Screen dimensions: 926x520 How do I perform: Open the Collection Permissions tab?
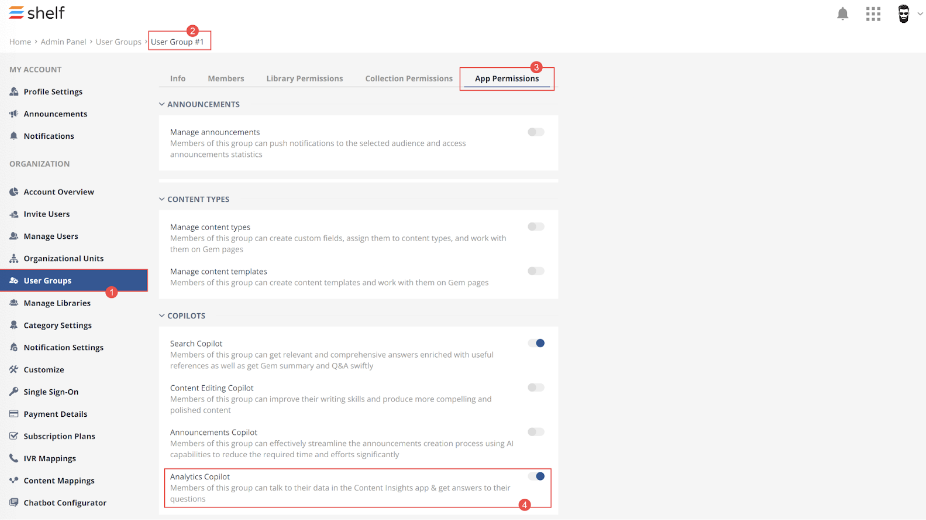pyautogui.click(x=409, y=79)
